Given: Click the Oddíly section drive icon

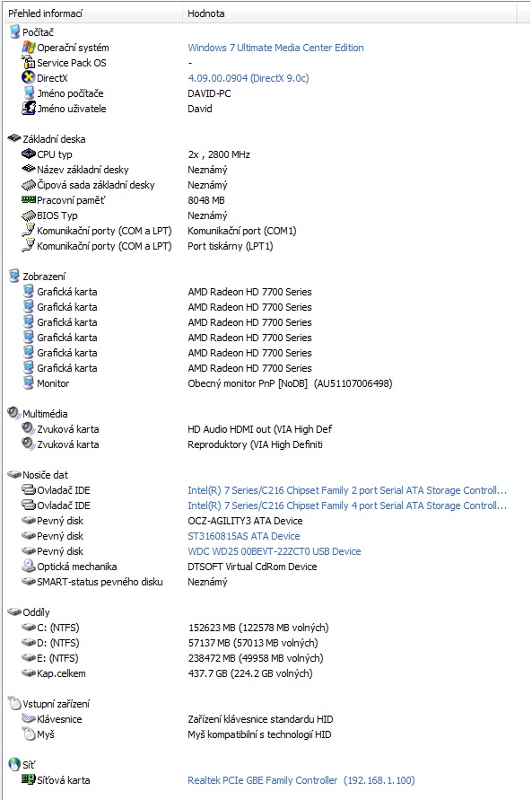Looking at the screenshot, I should pyautogui.click(x=14, y=611).
